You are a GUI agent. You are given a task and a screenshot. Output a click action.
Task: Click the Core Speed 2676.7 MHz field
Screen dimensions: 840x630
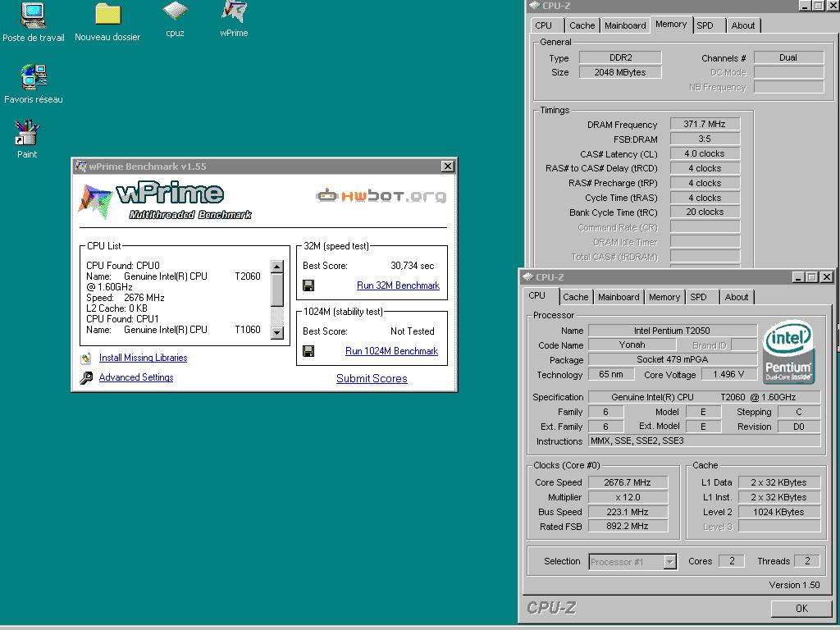pyautogui.click(x=628, y=482)
